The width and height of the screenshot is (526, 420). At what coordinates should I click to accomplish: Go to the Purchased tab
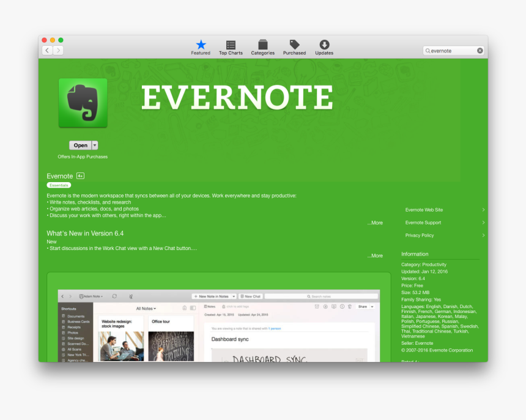(x=294, y=47)
